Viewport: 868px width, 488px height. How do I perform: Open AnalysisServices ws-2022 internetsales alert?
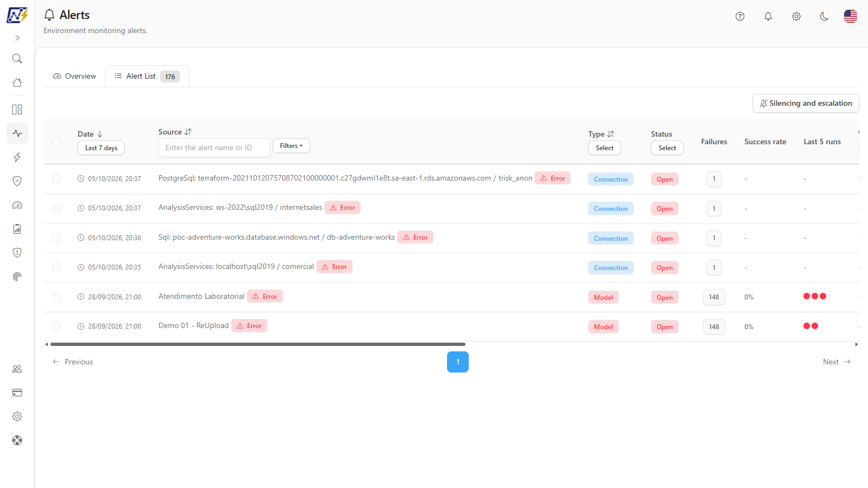[240, 207]
